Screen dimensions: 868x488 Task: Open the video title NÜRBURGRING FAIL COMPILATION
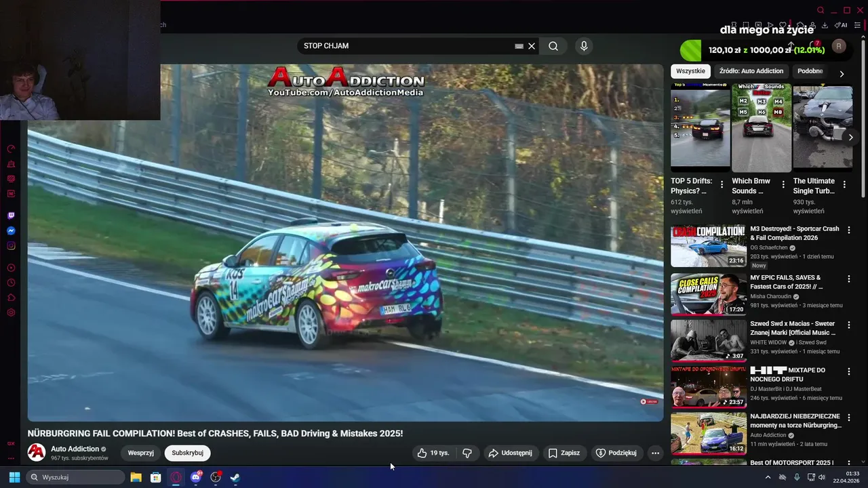click(x=215, y=434)
